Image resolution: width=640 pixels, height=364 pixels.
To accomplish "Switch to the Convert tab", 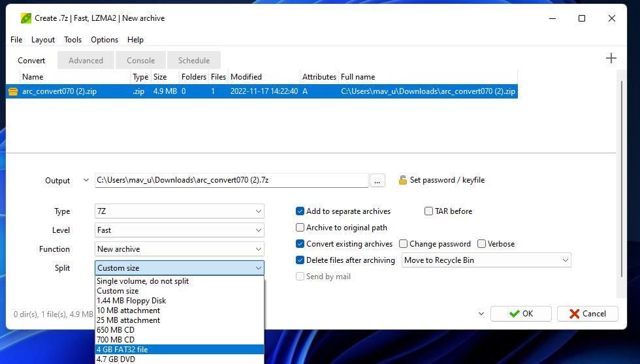I will [x=31, y=60].
